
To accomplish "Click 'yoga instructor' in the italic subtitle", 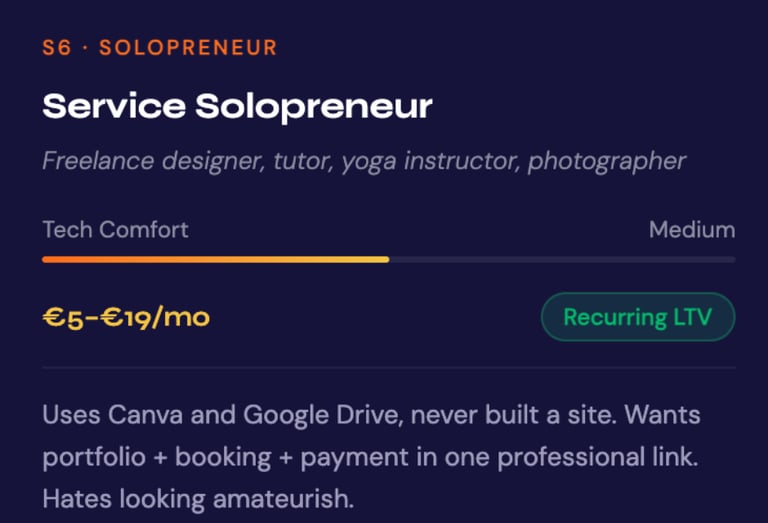I will 431,162.
